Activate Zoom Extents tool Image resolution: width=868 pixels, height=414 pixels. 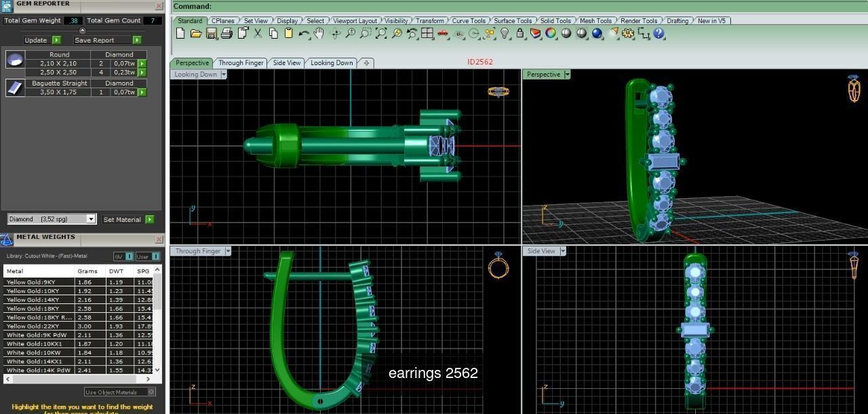coord(381,33)
